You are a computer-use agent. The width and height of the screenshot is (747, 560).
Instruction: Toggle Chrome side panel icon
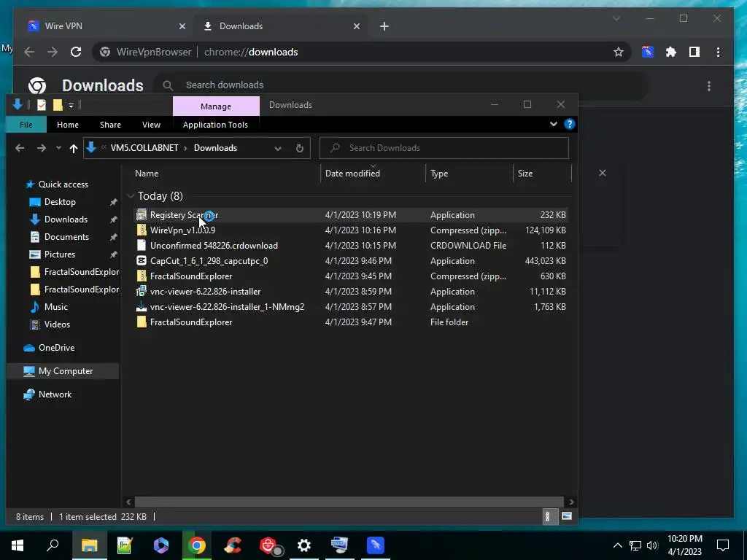point(694,52)
